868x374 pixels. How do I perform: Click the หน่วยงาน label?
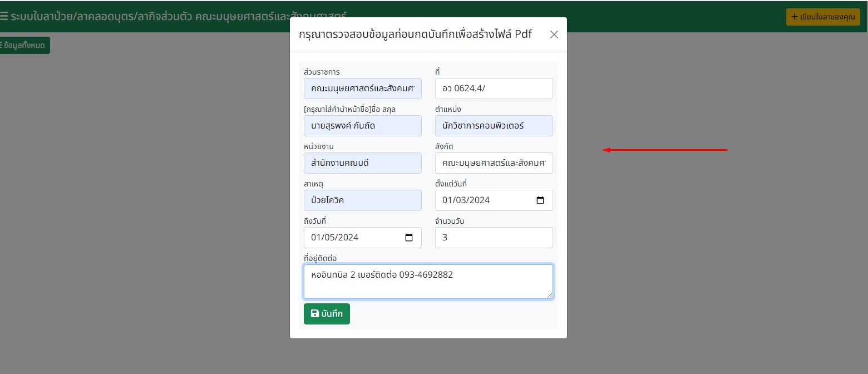coord(319,146)
